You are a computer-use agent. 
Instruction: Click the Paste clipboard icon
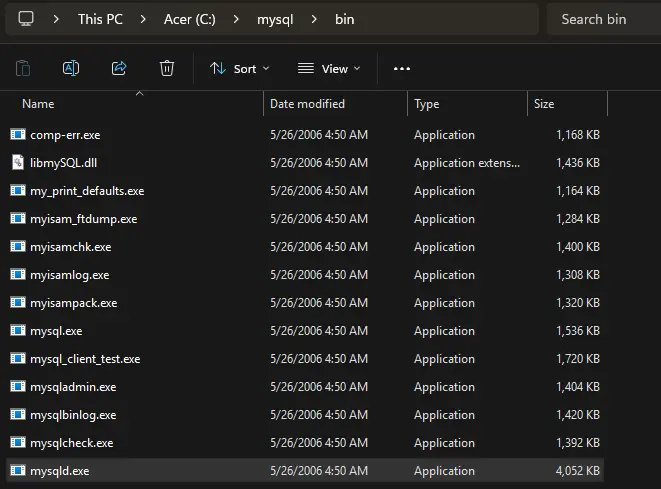pos(23,68)
